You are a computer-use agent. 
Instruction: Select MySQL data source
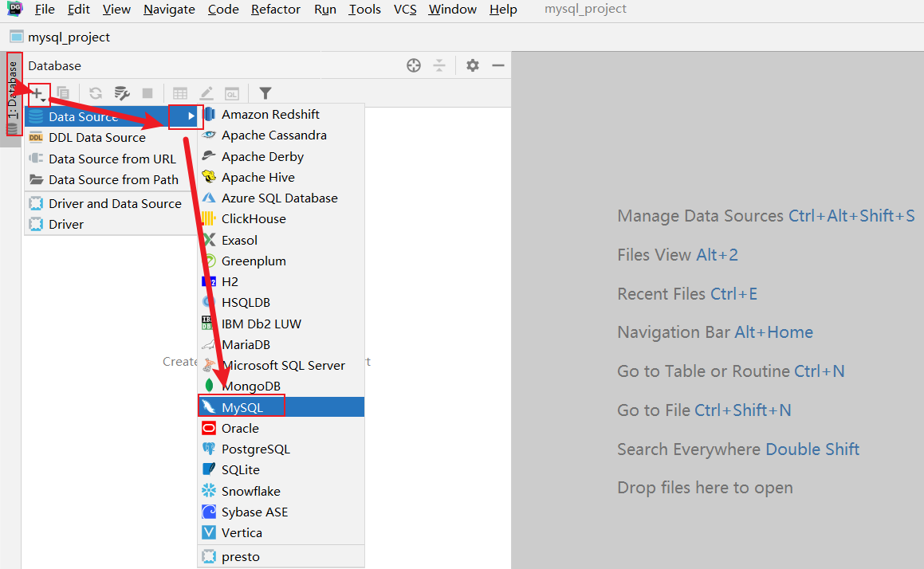click(281, 407)
